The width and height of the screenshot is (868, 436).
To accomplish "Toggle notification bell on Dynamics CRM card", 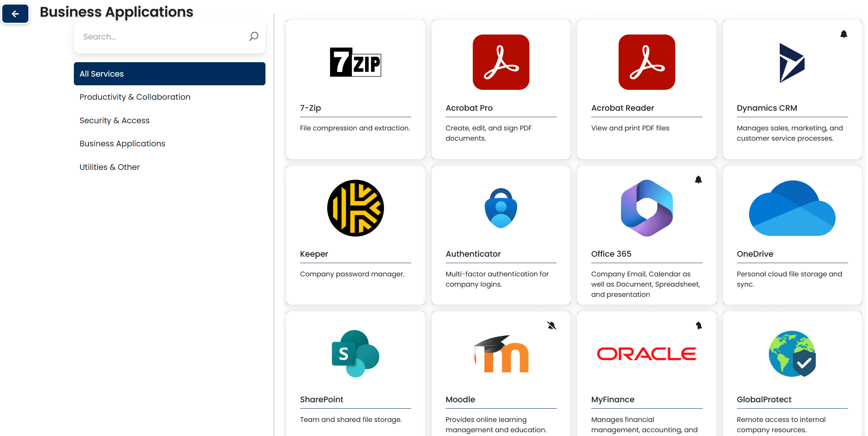I will pyautogui.click(x=843, y=34).
